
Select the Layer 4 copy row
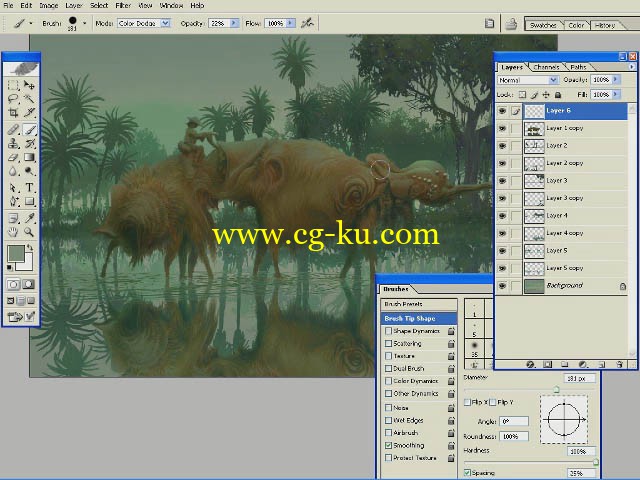561,233
